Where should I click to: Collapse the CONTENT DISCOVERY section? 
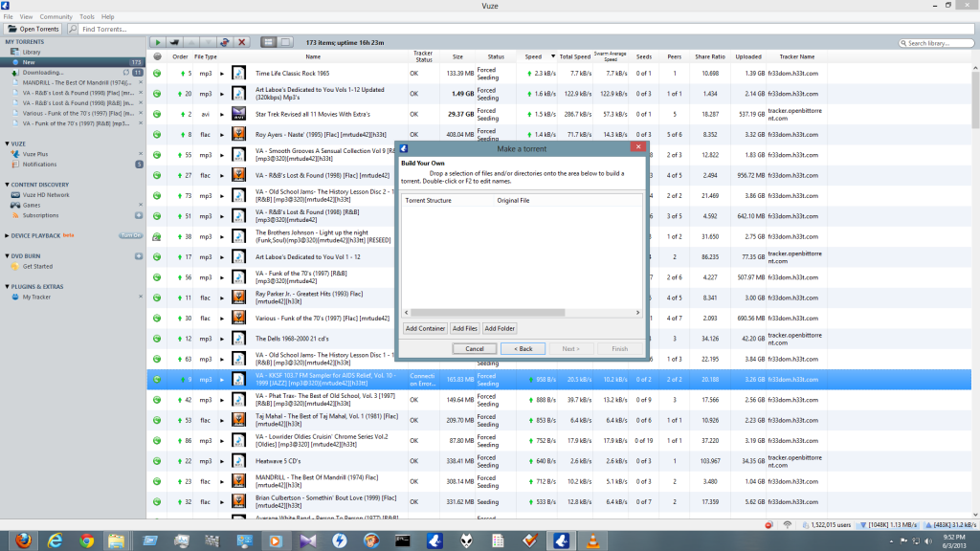pyautogui.click(x=7, y=185)
